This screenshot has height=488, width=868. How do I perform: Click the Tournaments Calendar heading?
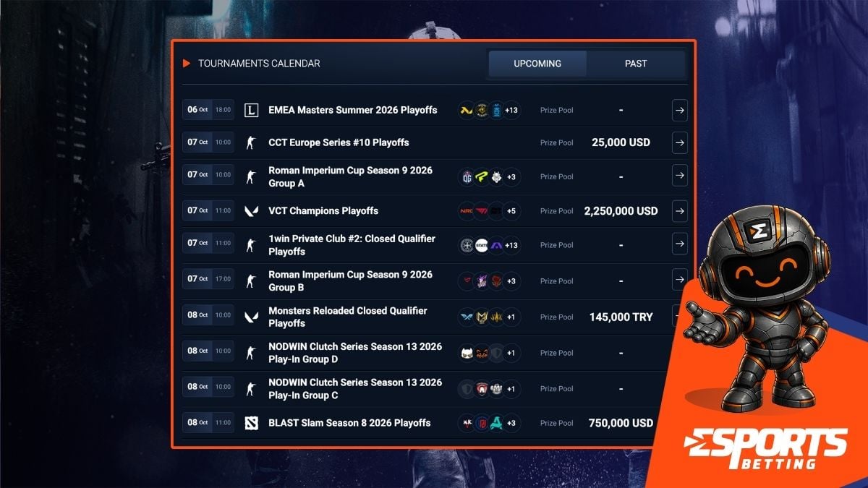(x=259, y=64)
